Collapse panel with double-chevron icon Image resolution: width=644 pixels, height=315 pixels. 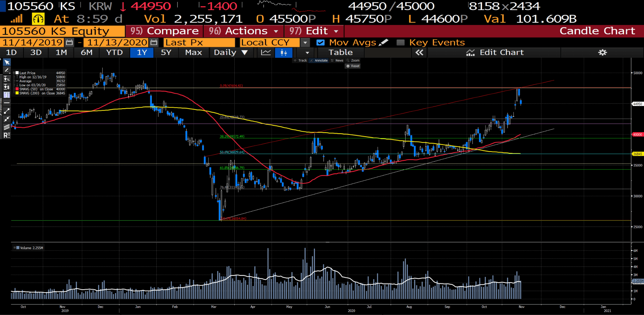point(419,53)
